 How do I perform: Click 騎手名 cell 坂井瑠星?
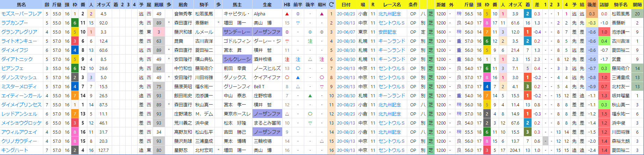tap(621, 96)
